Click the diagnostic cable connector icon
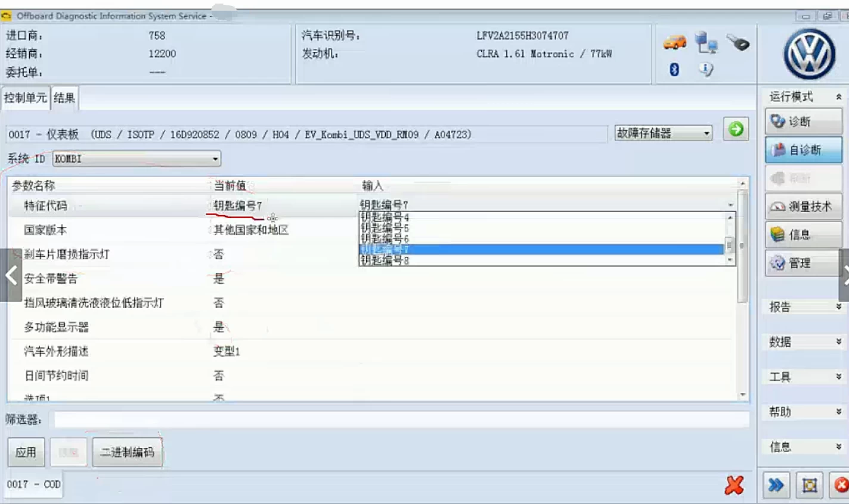849x504 pixels. (738, 42)
